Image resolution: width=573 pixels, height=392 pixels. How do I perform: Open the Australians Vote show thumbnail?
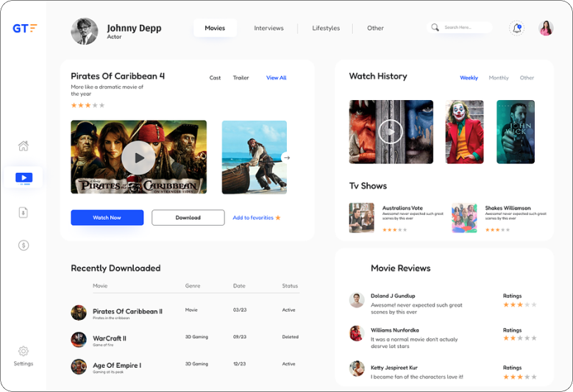(x=361, y=218)
